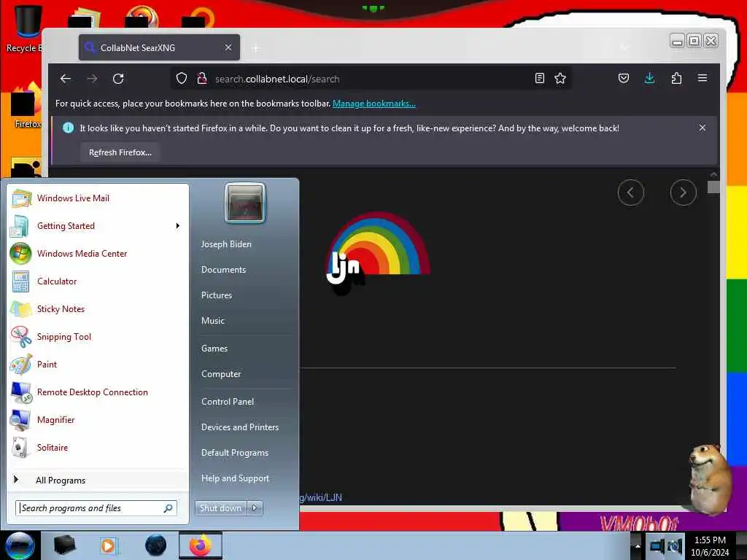Reload the page with the refresh icon
This screenshot has width=747, height=560.
click(118, 79)
